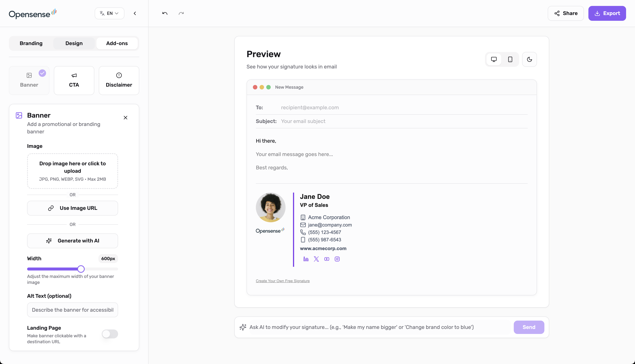635x364 pixels.
Task: Open the Disclaimer add-on icon
Action: [x=119, y=75]
